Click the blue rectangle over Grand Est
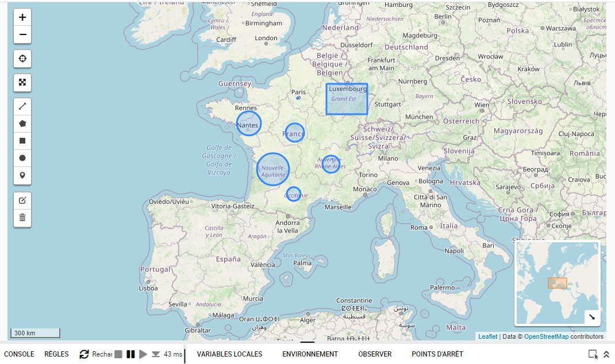Screen dimensions: 615x364 click(347, 99)
